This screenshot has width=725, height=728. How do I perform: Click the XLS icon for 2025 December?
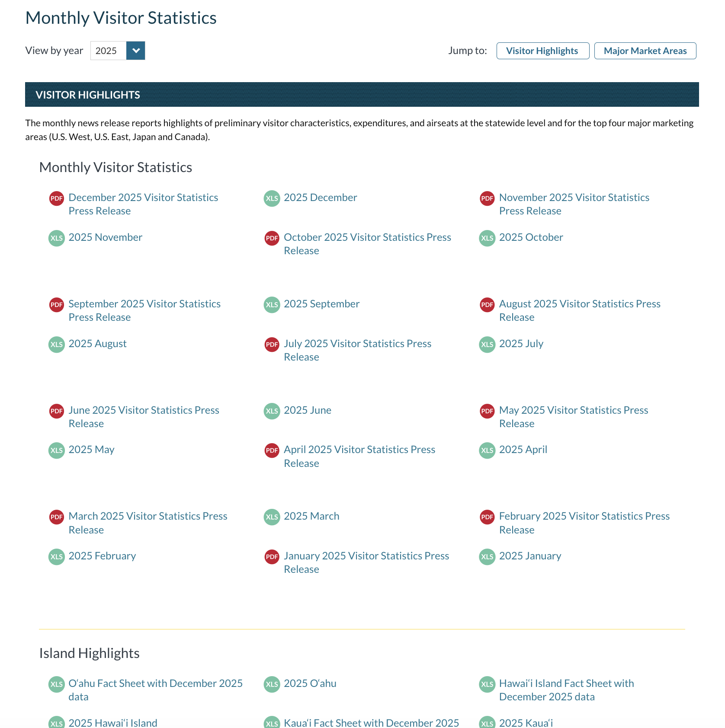[x=271, y=198]
